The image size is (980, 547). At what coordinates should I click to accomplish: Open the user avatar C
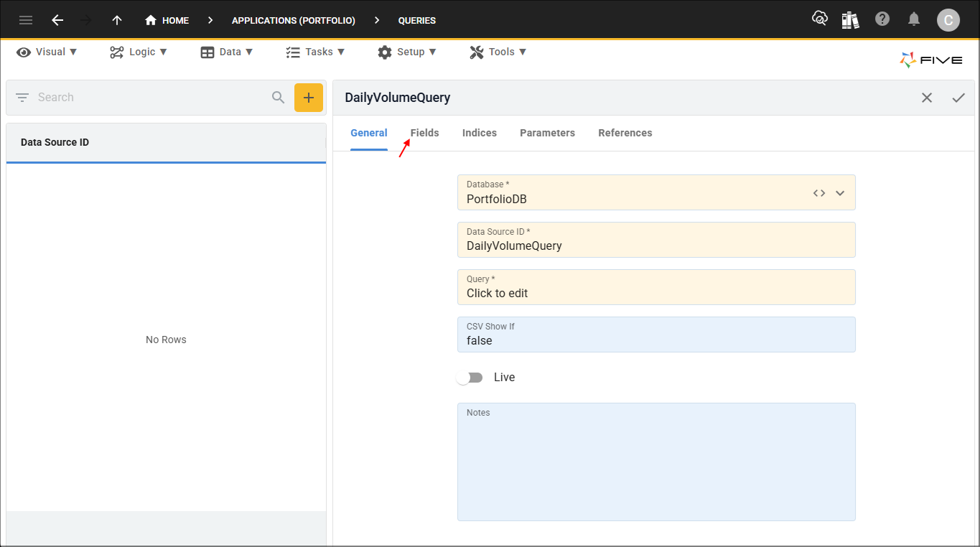(x=948, y=20)
